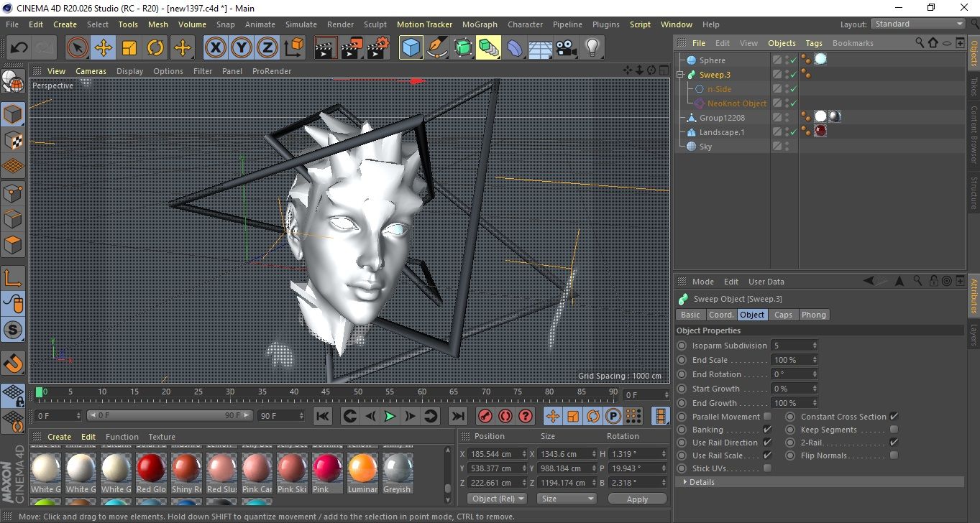The width and height of the screenshot is (980, 523).
Task: Switch to the Caps tab
Action: point(783,315)
